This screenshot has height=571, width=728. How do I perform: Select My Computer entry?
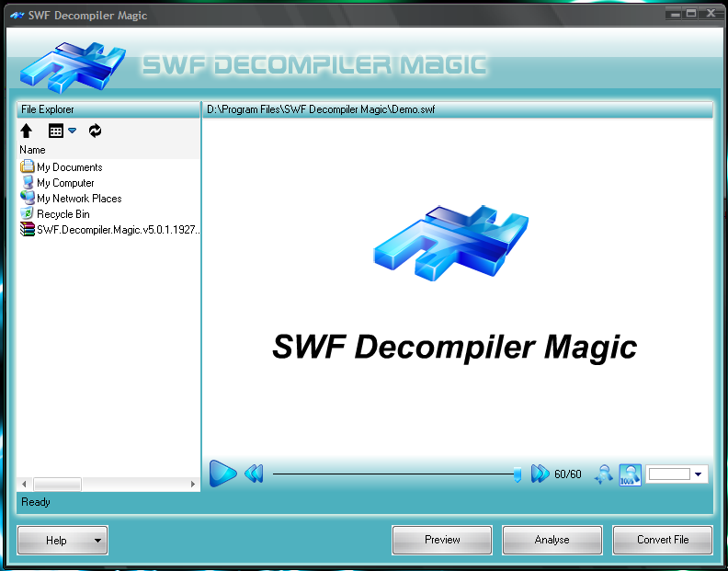pyautogui.click(x=57, y=183)
